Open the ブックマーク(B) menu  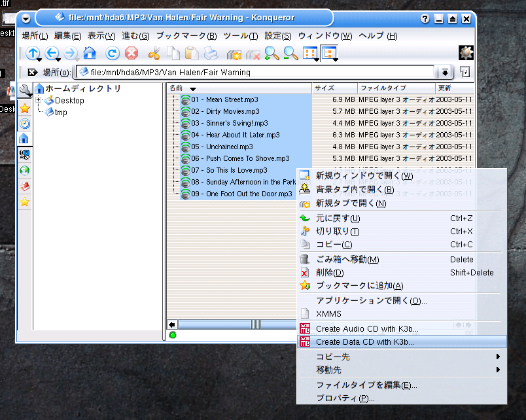[186, 35]
